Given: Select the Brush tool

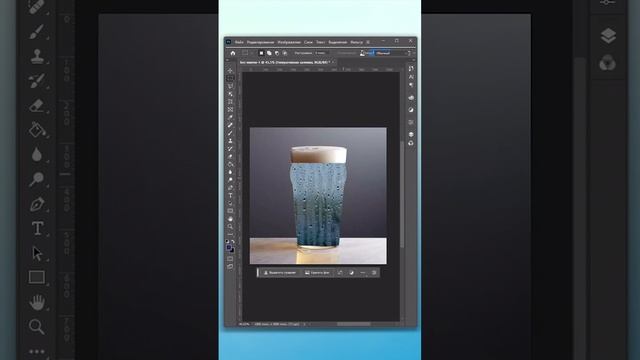Looking at the screenshot, I should pyautogui.click(x=230, y=133).
